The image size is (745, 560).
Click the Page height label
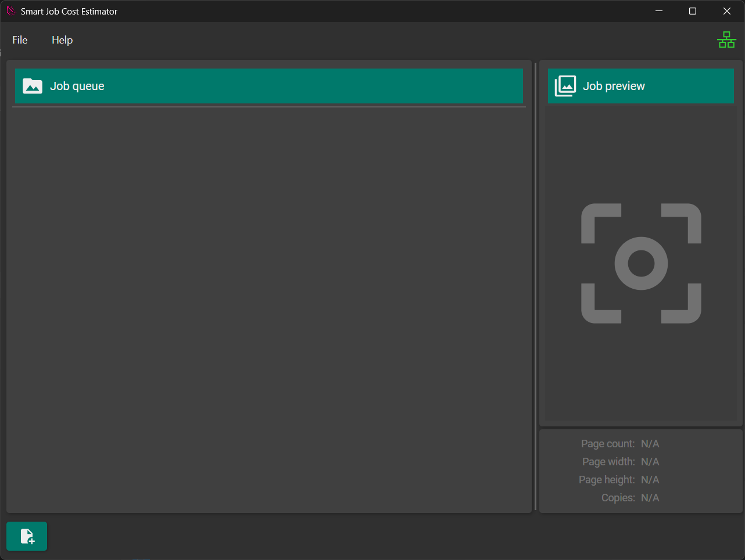(606, 480)
